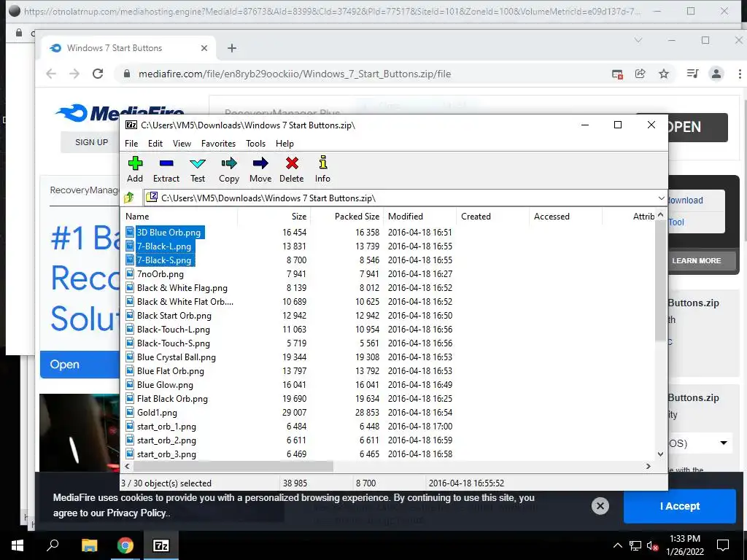This screenshot has height=560, width=747.
Task: Bookmark this page with the star icon
Action: pos(664,74)
